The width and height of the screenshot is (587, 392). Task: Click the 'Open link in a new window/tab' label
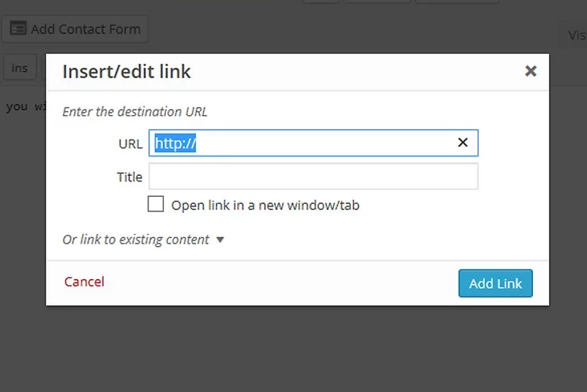(265, 205)
